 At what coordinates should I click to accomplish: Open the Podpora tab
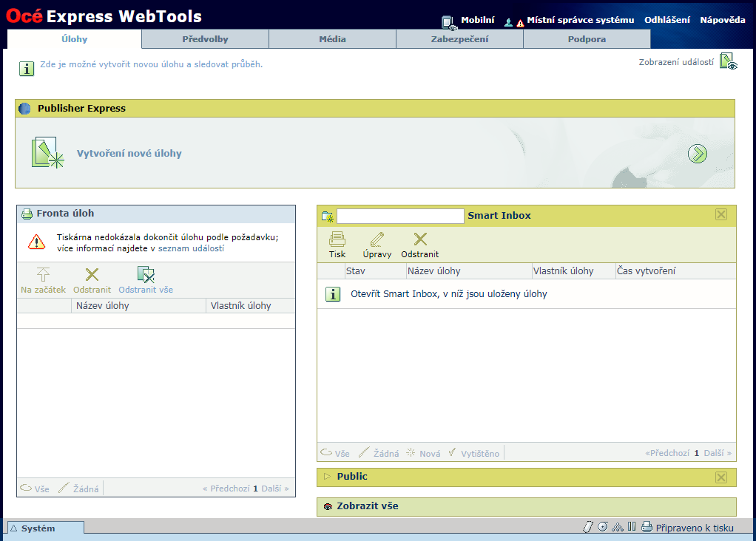pyautogui.click(x=587, y=39)
